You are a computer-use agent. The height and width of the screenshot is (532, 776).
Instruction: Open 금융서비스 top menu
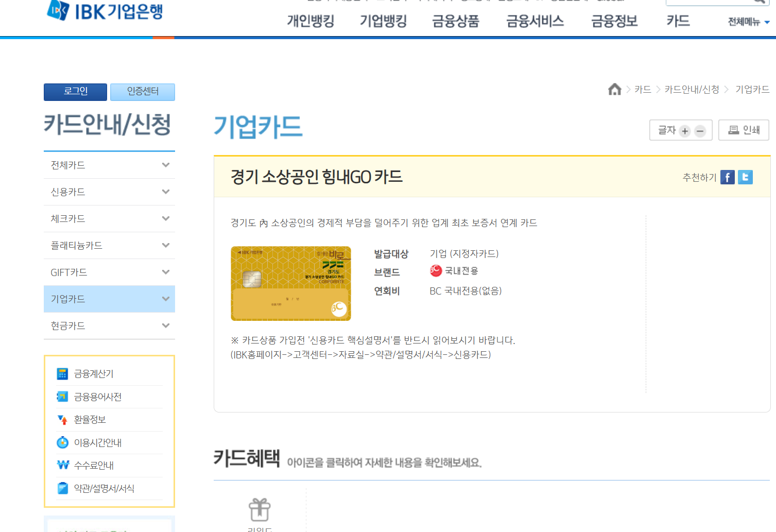tap(535, 21)
